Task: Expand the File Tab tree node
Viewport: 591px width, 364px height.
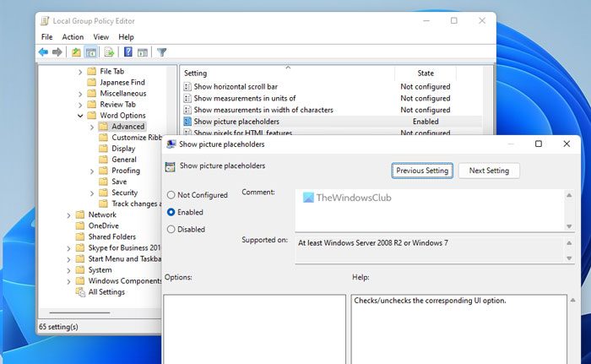Action: (80, 72)
